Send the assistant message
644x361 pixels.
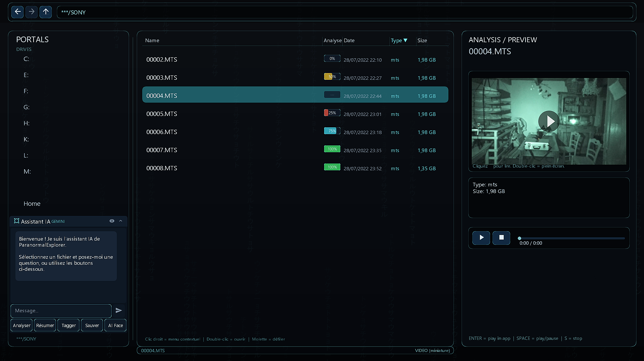(x=119, y=311)
